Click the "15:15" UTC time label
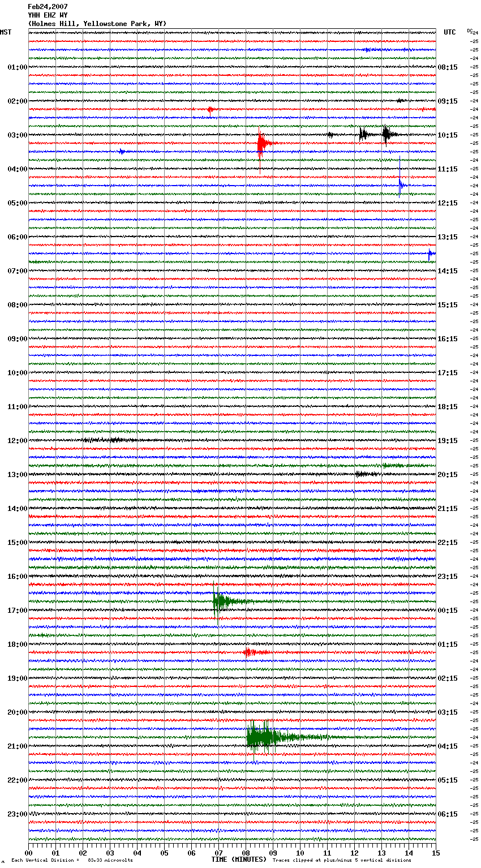Image resolution: width=481 pixels, height=868 pixels. [x=448, y=305]
